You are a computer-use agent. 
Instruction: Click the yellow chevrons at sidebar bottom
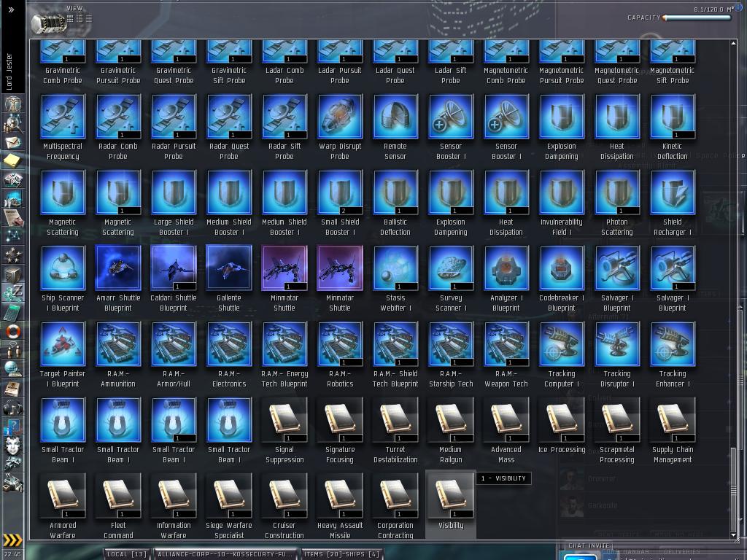tap(13, 540)
